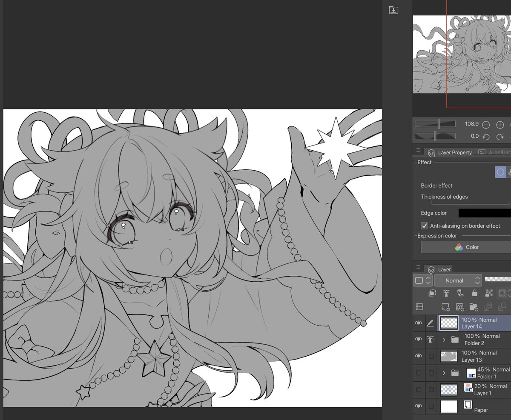Image resolution: width=511 pixels, height=420 pixels.
Task: Click the layer view list icon
Action: [419, 307]
